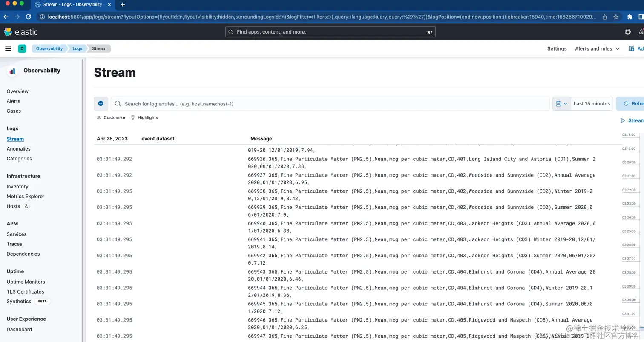Open the Highlights menu
Image resolution: width=644 pixels, height=342 pixels.
coord(144,117)
